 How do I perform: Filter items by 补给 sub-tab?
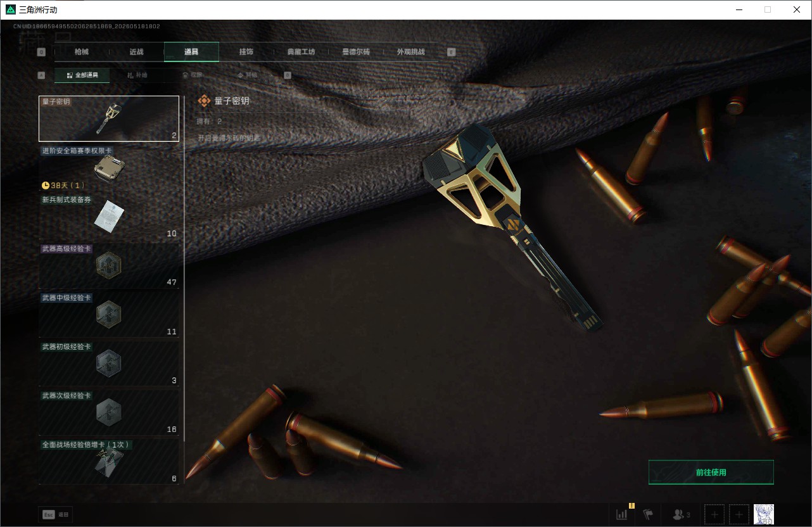click(137, 75)
